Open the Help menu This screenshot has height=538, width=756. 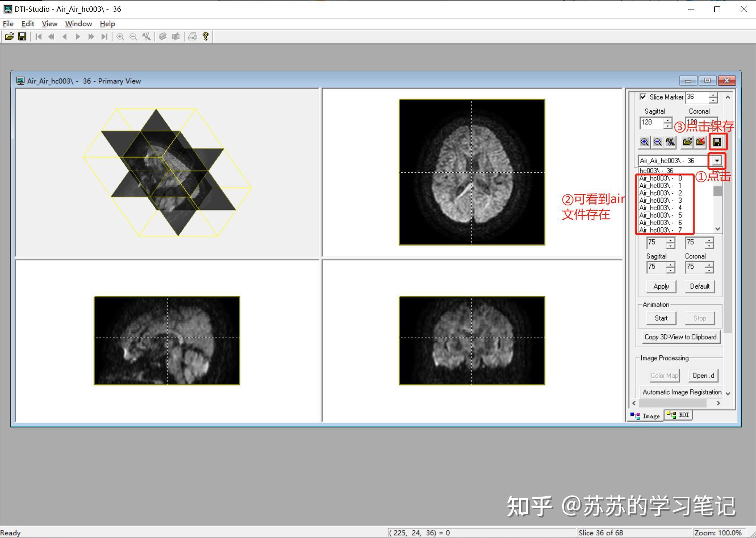click(x=107, y=23)
